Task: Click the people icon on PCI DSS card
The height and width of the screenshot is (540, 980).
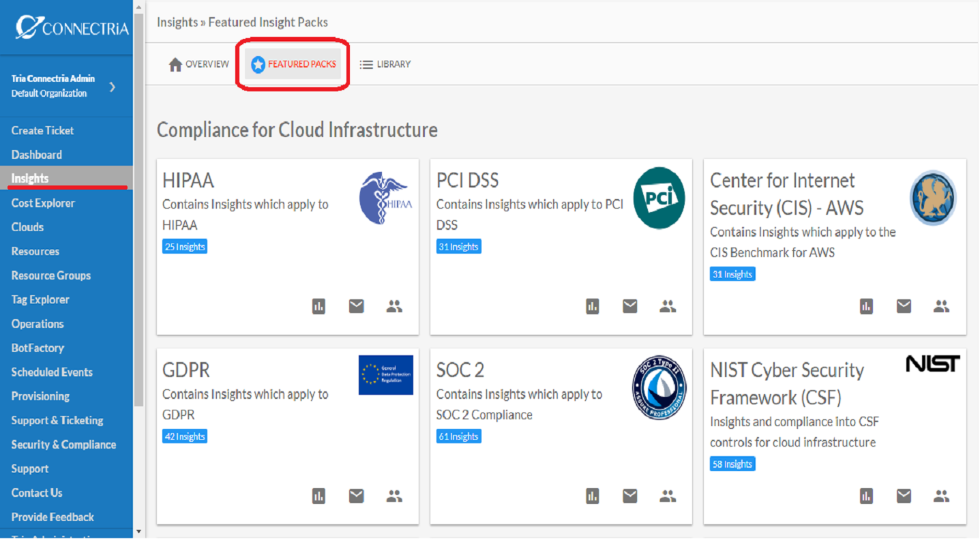Action: pos(668,307)
